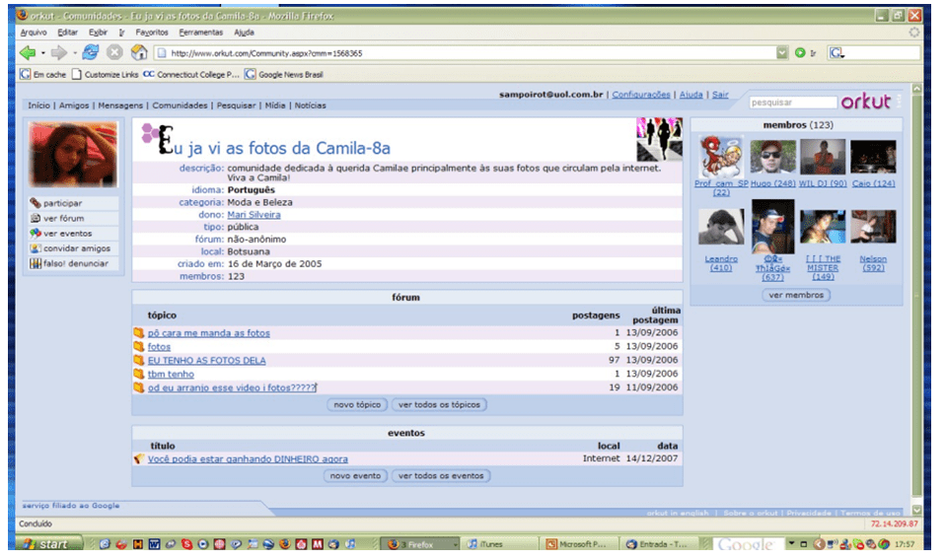This screenshot has height=560, width=946.
Task: Click the green Go button beside the address bar
Action: click(800, 53)
